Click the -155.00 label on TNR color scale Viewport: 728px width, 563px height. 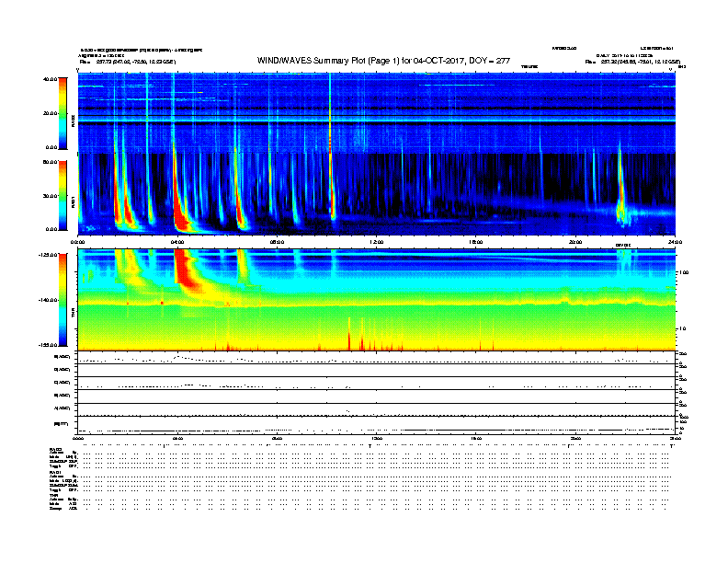pyautogui.click(x=48, y=345)
